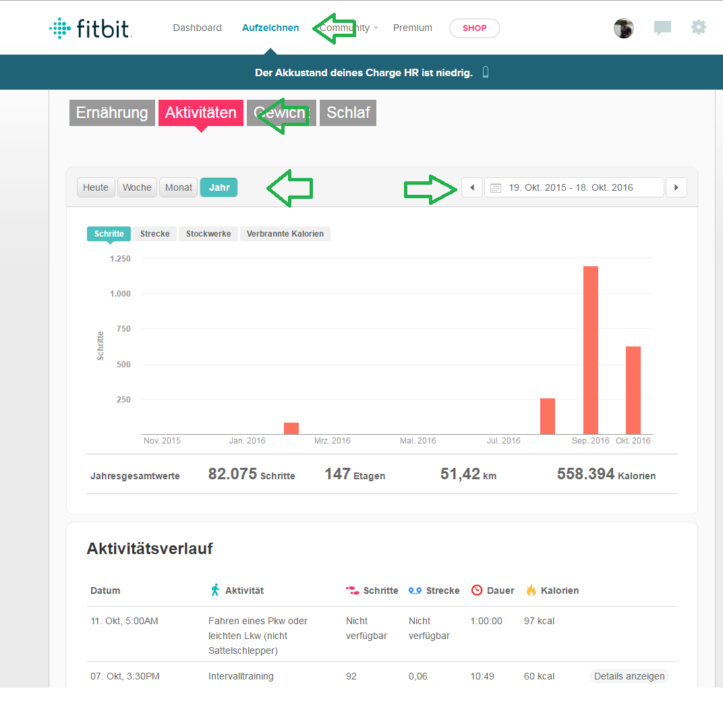The image size is (723, 728).
Task: Show the Verbrannte Kalorien chart
Action: [285, 234]
